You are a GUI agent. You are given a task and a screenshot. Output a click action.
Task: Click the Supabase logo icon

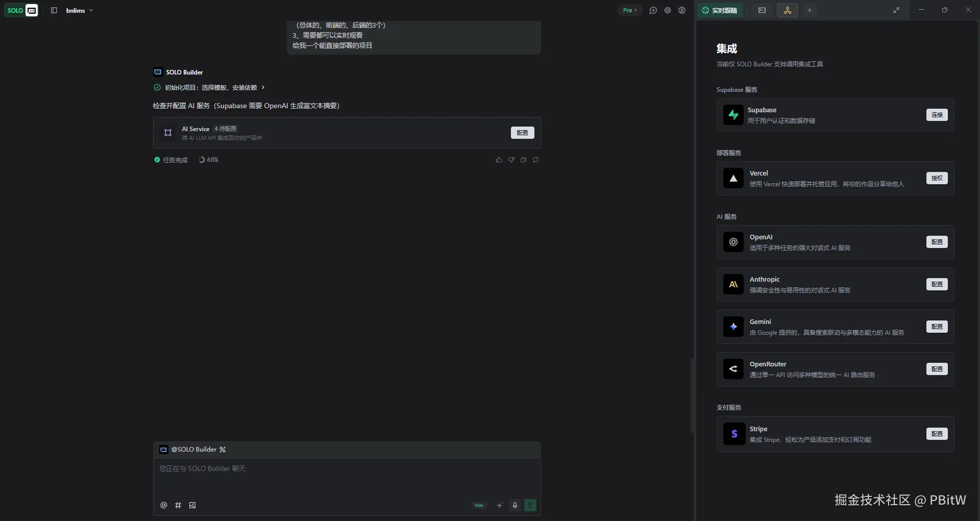coord(733,115)
